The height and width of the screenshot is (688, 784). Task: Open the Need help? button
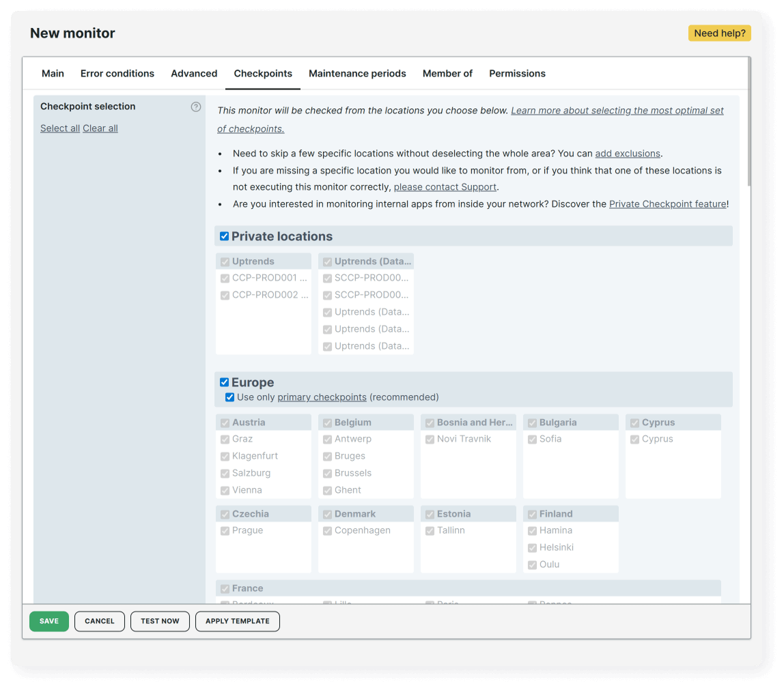point(719,33)
